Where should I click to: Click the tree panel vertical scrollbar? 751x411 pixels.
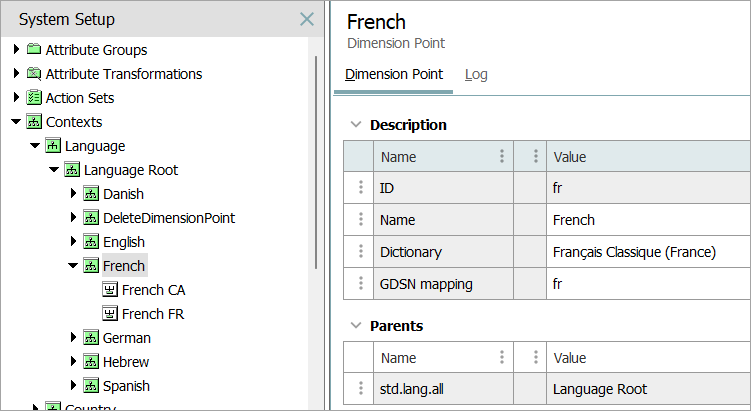[317, 160]
